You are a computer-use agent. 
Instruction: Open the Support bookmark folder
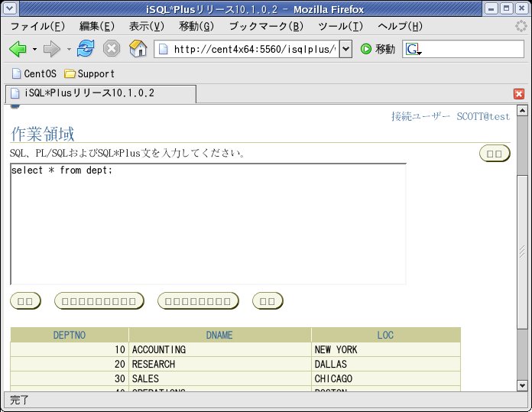(x=89, y=73)
